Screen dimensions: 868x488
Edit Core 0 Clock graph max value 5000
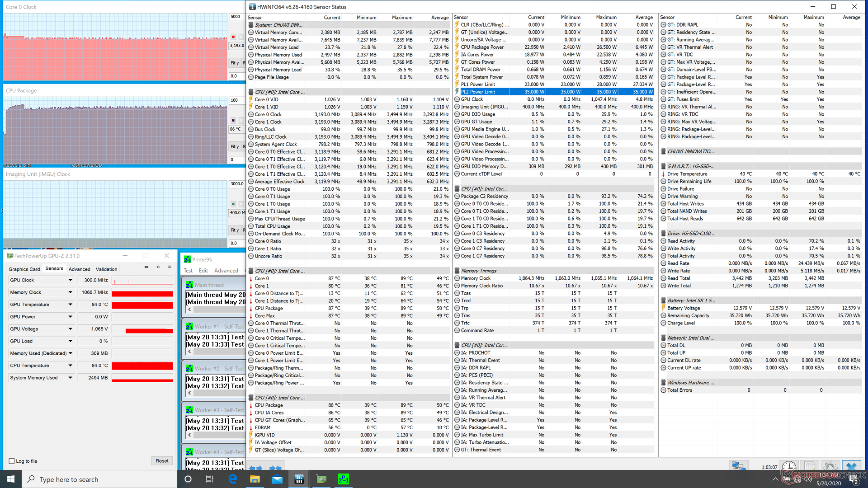click(237, 17)
